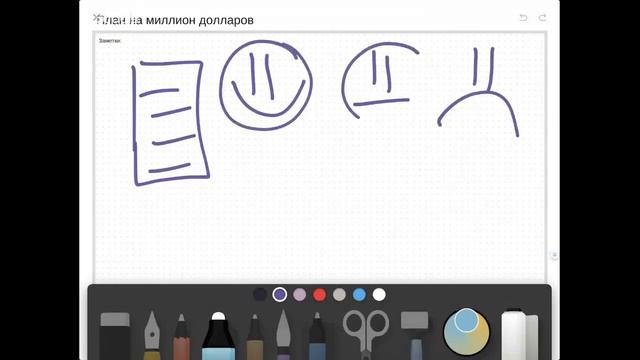The height and width of the screenshot is (360, 640).
Task: Select the fountain pen nib tool
Action: (152, 336)
